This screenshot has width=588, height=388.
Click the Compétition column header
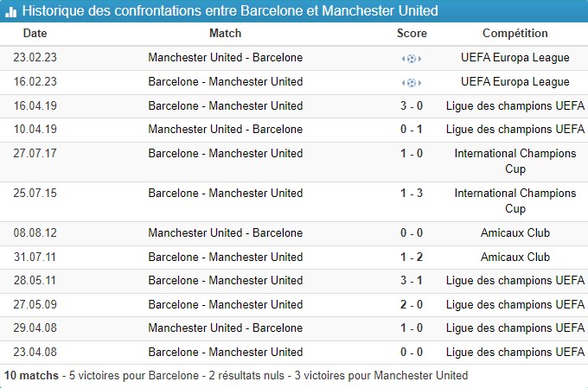[x=515, y=34]
